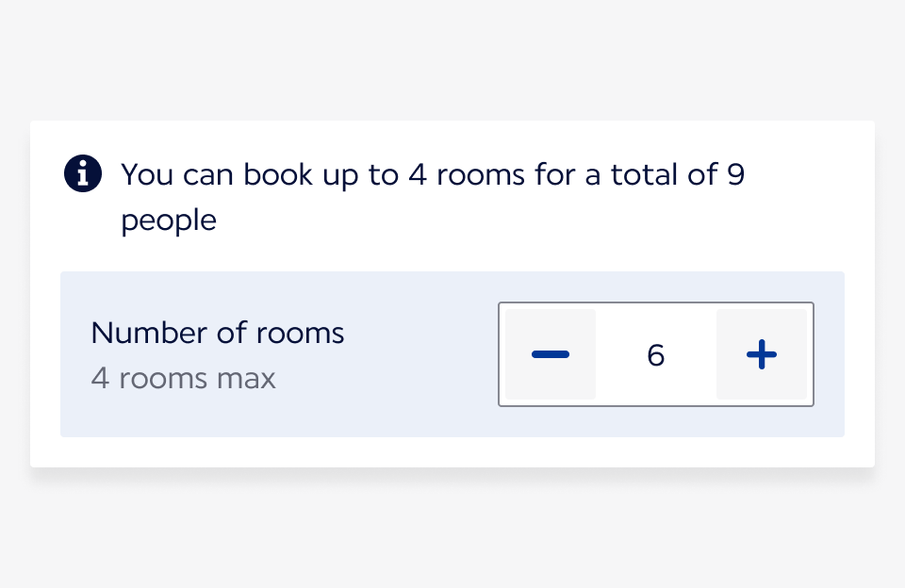Focus the number 6 between minus and plus

(656, 354)
